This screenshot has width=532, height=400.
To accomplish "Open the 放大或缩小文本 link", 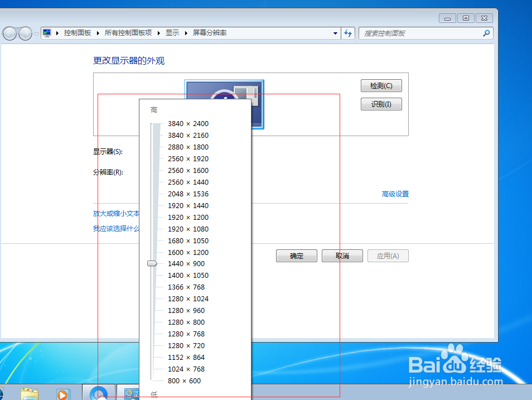I will (x=116, y=214).
